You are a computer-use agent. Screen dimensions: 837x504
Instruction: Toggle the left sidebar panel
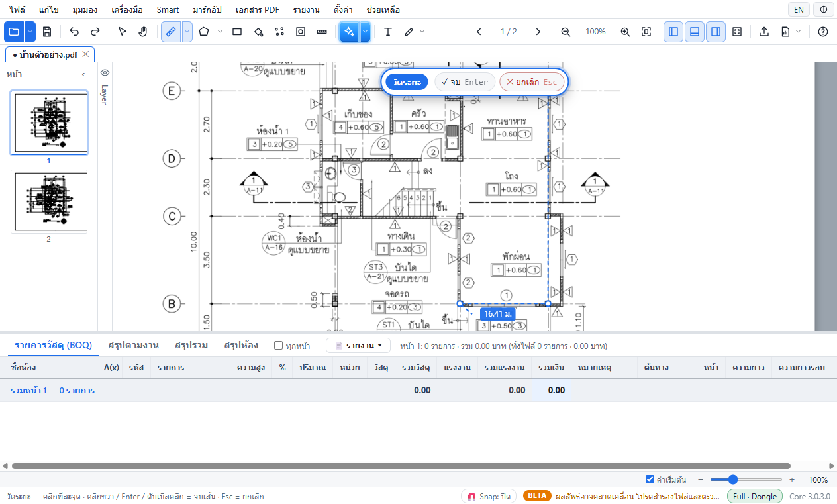coord(673,32)
